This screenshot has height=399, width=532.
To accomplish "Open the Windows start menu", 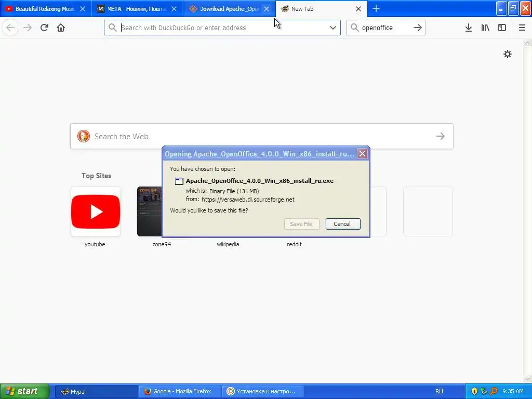I will tap(25, 391).
